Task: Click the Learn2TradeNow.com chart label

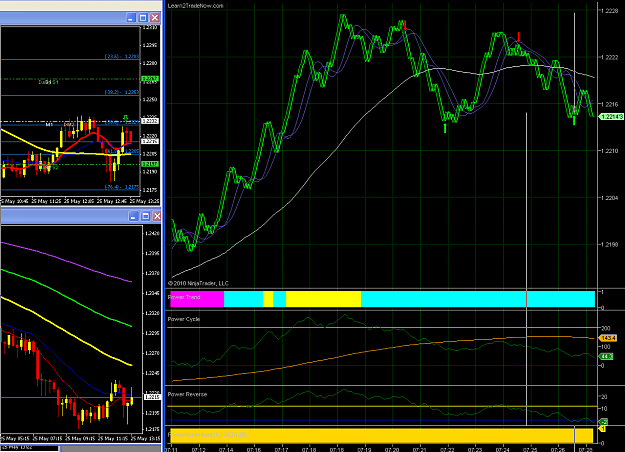Action: (x=195, y=6)
